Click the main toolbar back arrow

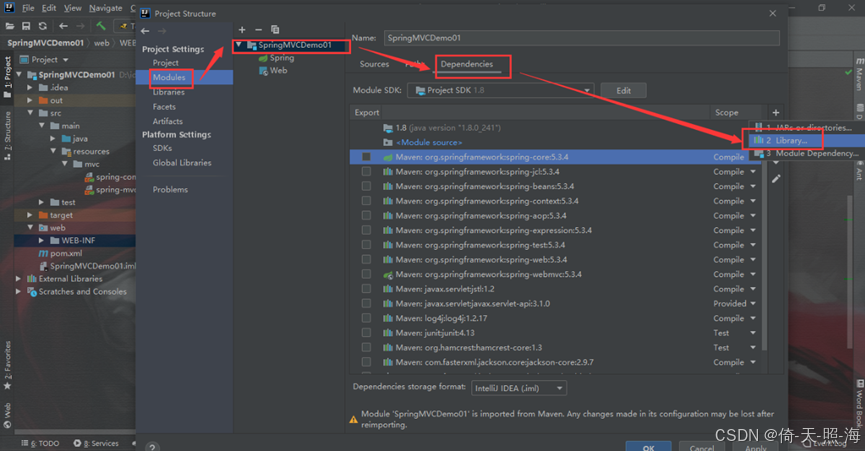(63, 26)
